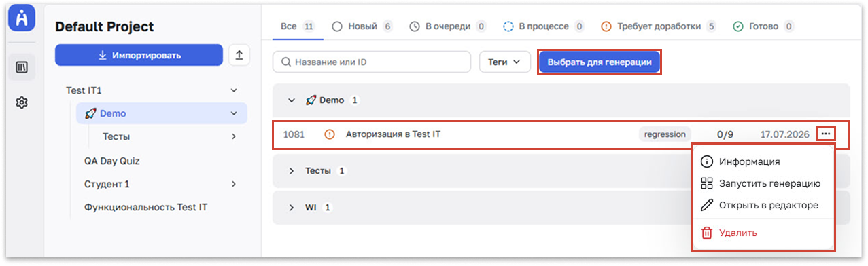Click the date 17.07.2026
Viewport: 868px width, 266px height.
(784, 134)
